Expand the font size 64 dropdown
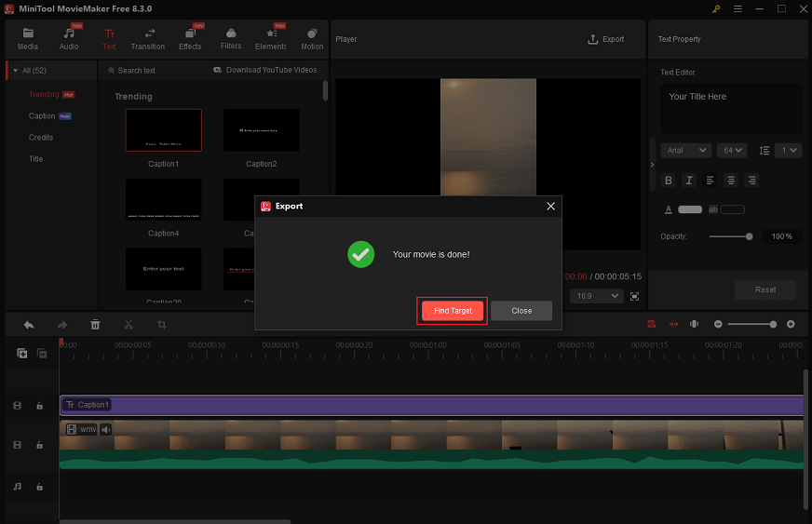812x524 pixels. coord(733,150)
